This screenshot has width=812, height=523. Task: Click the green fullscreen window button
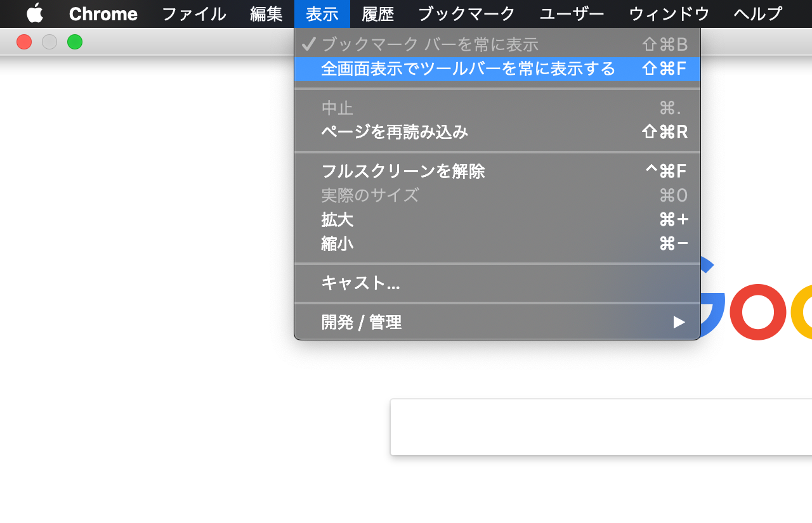tap(75, 42)
